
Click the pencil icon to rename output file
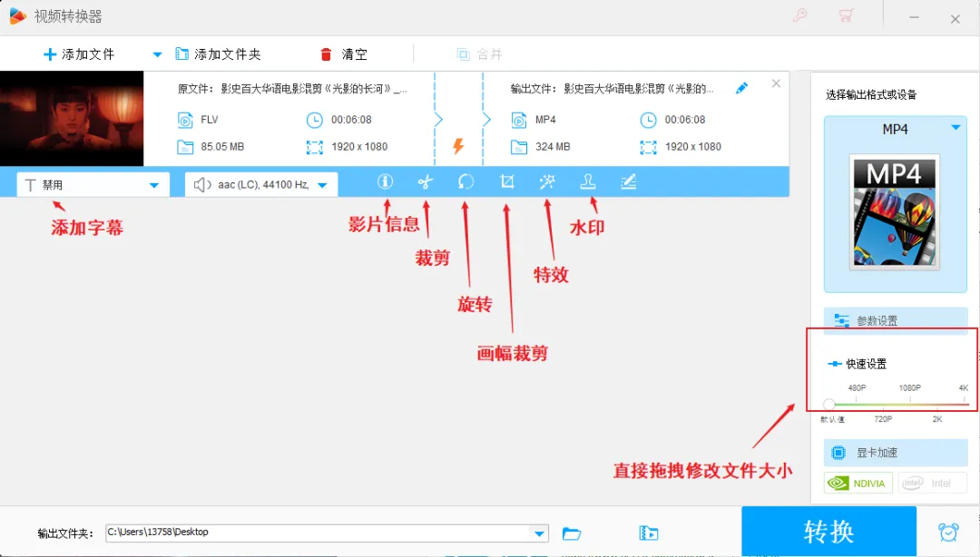(741, 88)
